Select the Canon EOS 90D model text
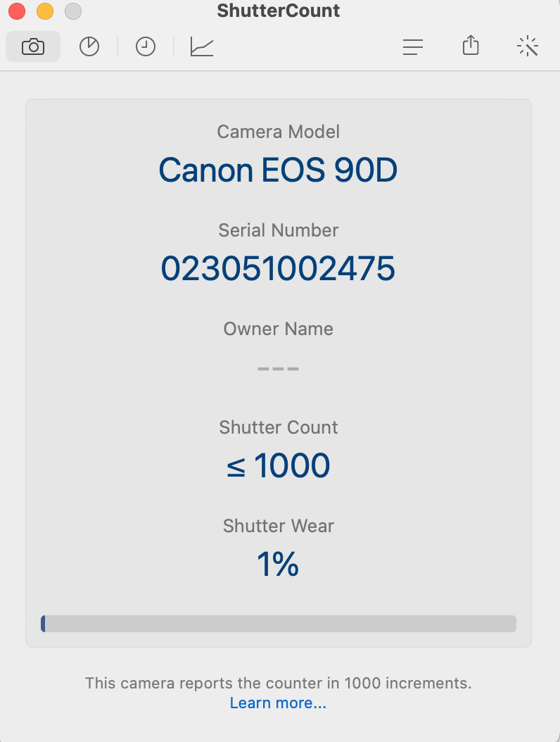The image size is (560, 742). coord(278,170)
